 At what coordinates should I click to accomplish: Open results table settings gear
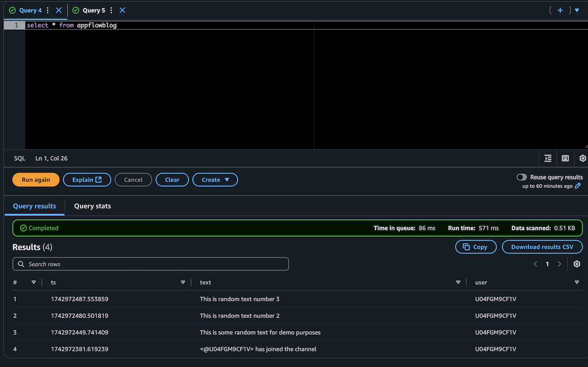pos(577,264)
